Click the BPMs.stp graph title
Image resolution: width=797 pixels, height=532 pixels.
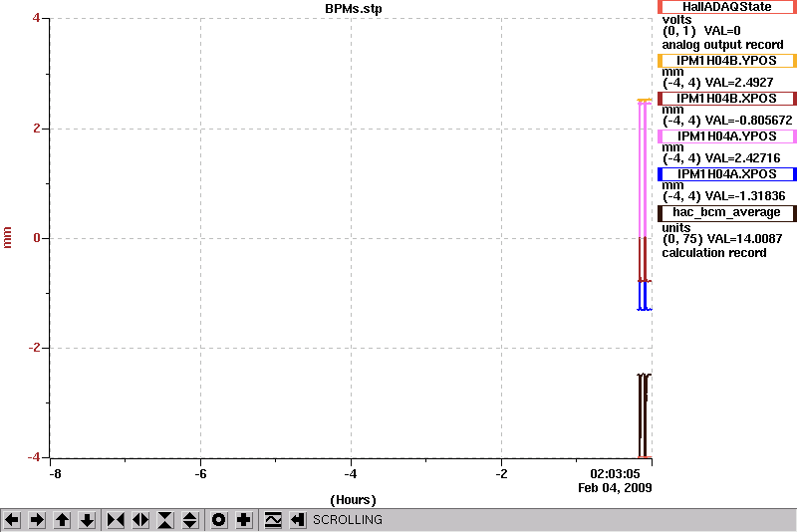pyautogui.click(x=354, y=9)
